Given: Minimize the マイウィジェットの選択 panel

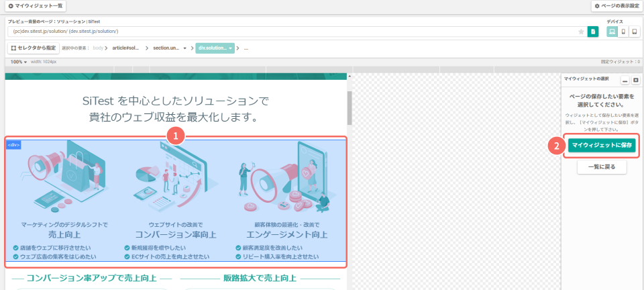Looking at the screenshot, I should coord(625,80).
